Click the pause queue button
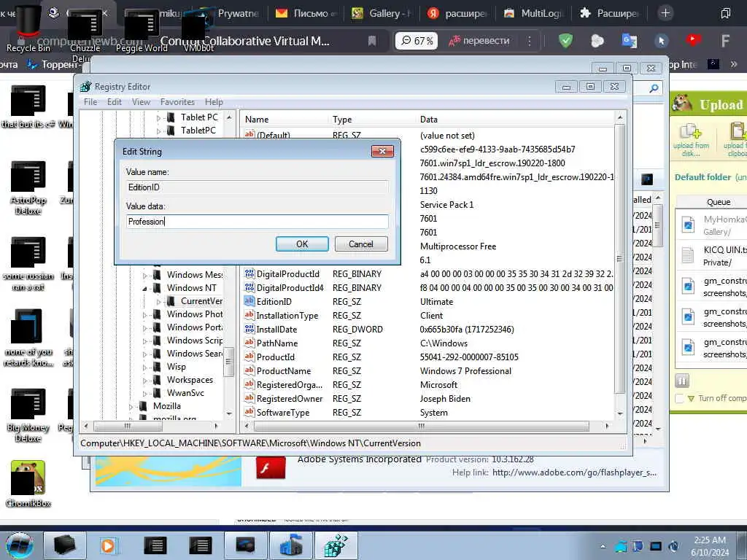The width and height of the screenshot is (747, 560). tap(682, 381)
